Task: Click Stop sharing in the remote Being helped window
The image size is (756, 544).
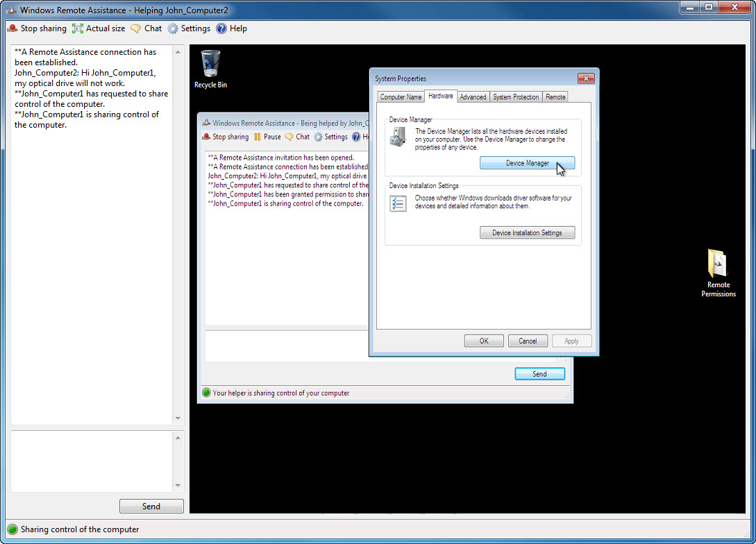Action: [225, 137]
